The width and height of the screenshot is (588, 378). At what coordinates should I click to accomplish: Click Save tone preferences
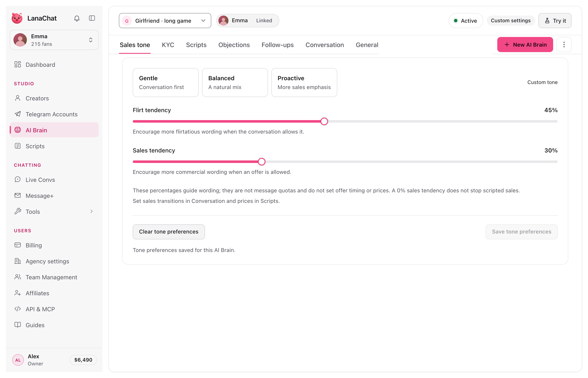tap(521, 232)
